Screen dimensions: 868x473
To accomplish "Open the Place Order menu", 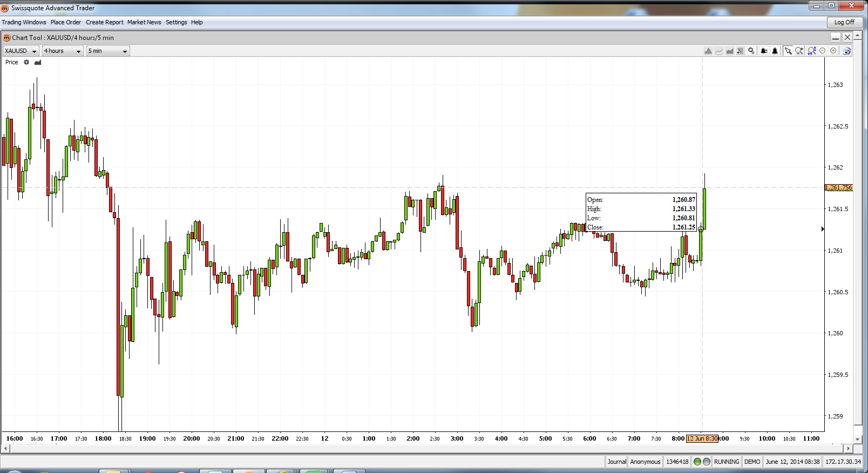I will pos(66,22).
